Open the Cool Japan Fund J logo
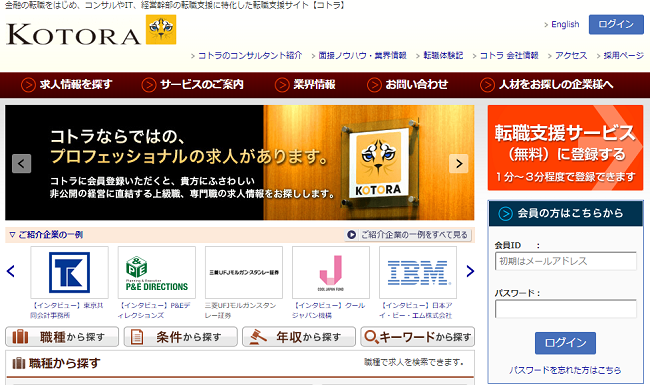 (x=331, y=272)
